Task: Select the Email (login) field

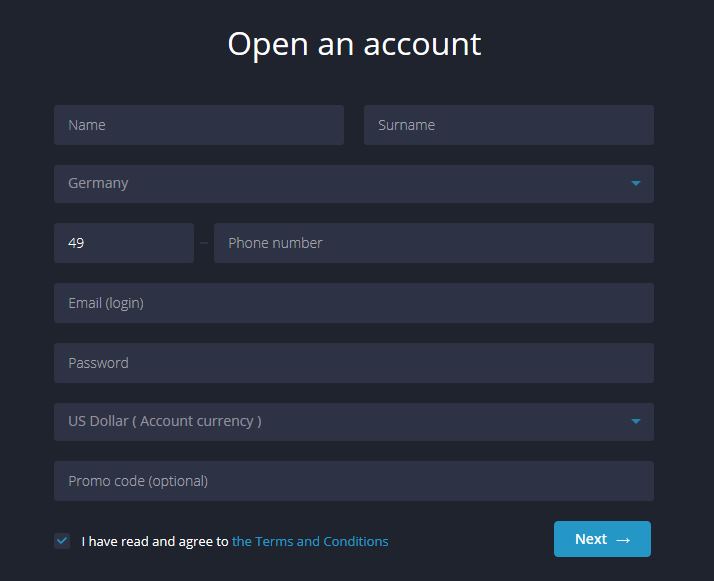Action: [x=354, y=303]
